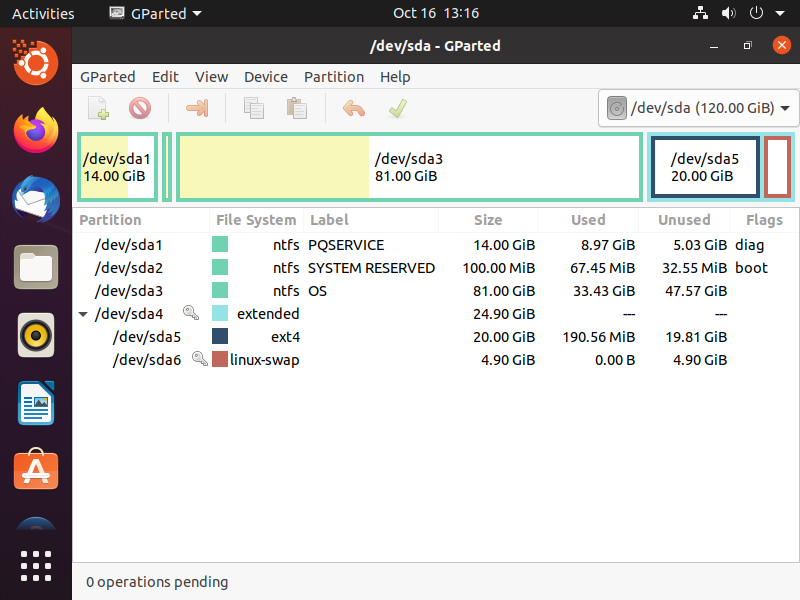Click the 190.56 MiB used value
The width and height of the screenshot is (800, 600).
tap(599, 337)
